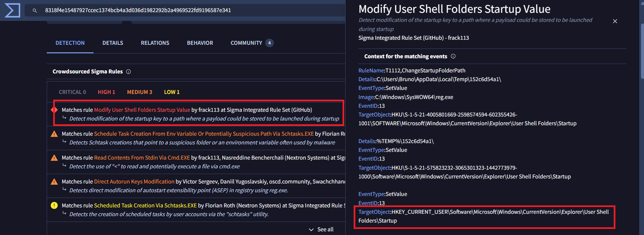Go to the COMMUNITY tab
The width and height of the screenshot is (644, 235).
click(x=246, y=43)
